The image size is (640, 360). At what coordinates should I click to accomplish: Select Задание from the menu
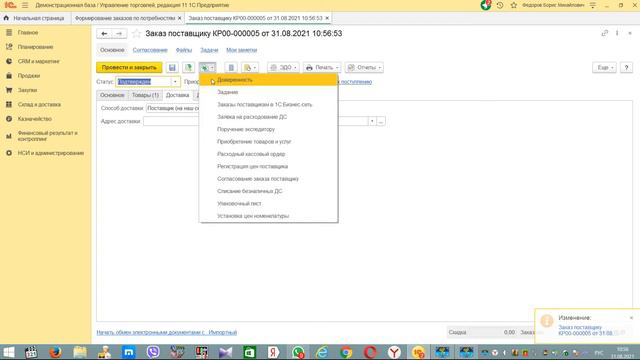[269, 92]
